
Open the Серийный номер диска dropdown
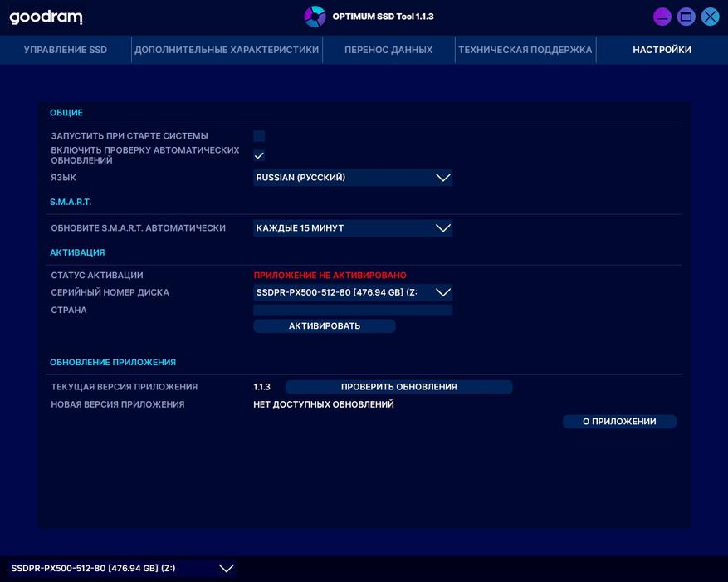point(353,292)
